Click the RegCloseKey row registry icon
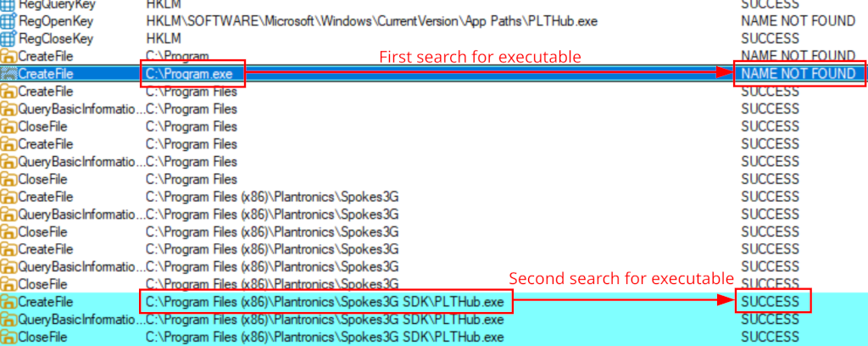The width and height of the screenshot is (868, 346). (8, 38)
